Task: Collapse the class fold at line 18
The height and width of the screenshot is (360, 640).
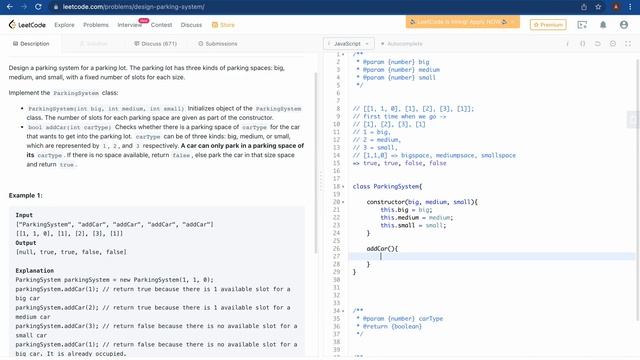Action: coord(343,187)
